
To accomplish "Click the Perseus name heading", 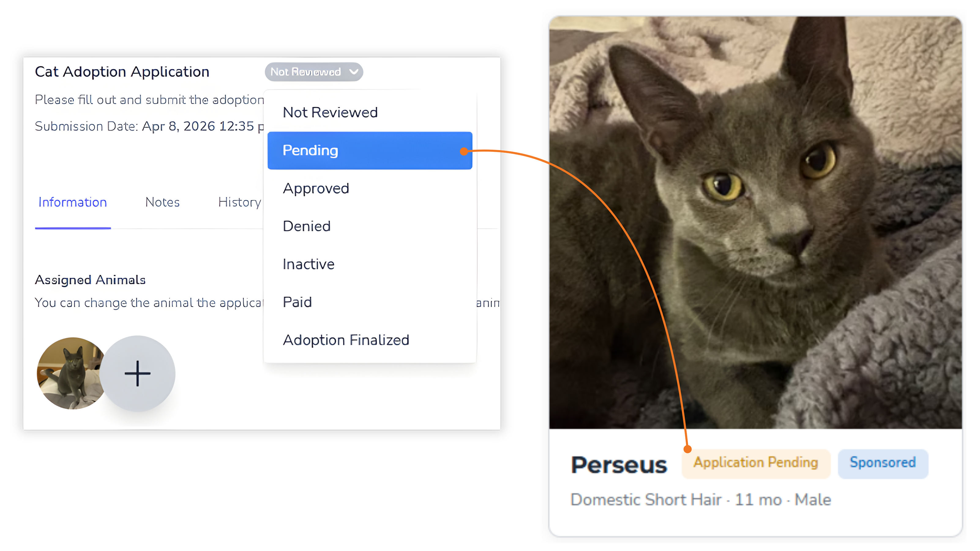I will click(x=619, y=465).
